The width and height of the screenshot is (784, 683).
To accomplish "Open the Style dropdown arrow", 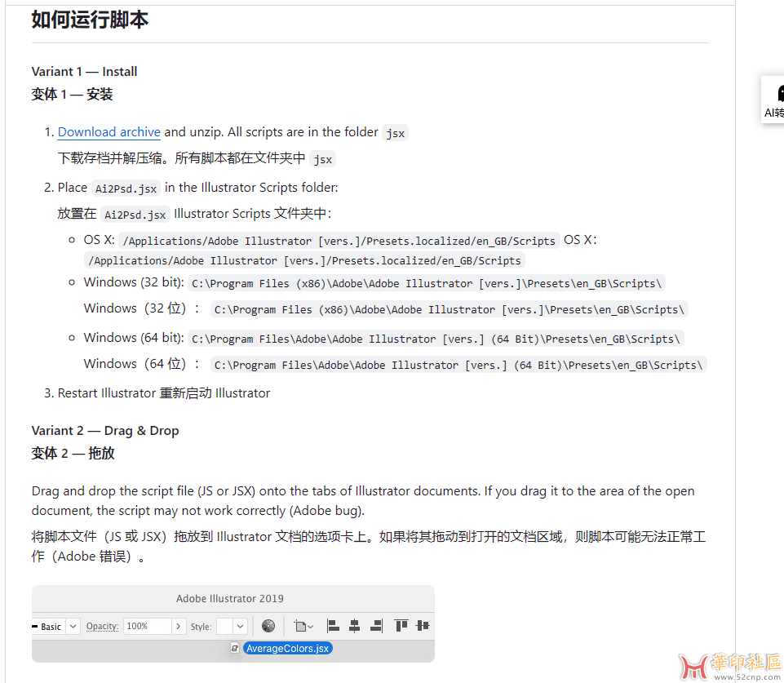I will (240, 627).
